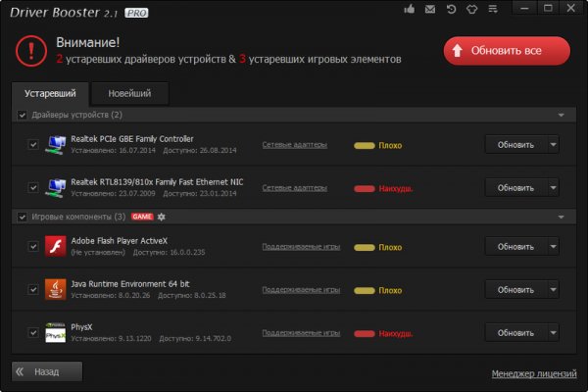The width and height of the screenshot is (588, 392).
Task: Select the Java Runtime Environment 64 bit name
Action: coord(130,284)
